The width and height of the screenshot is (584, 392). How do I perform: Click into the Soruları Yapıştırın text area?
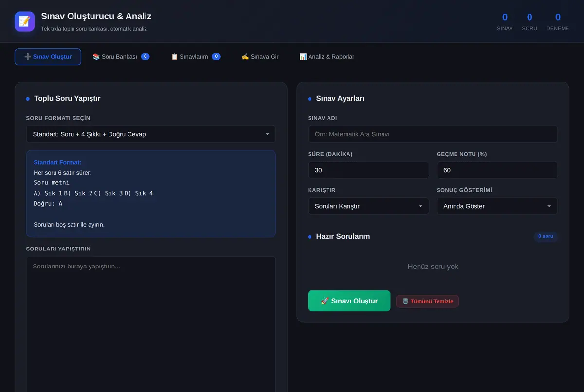tap(151, 324)
